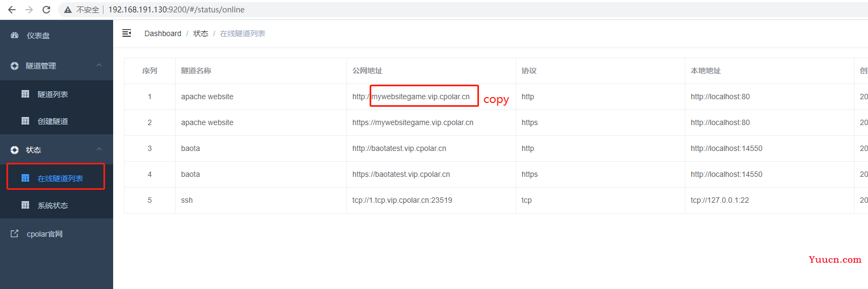
Task: Click https://baotatest.vip.cpolar.cn address
Action: coord(401,174)
